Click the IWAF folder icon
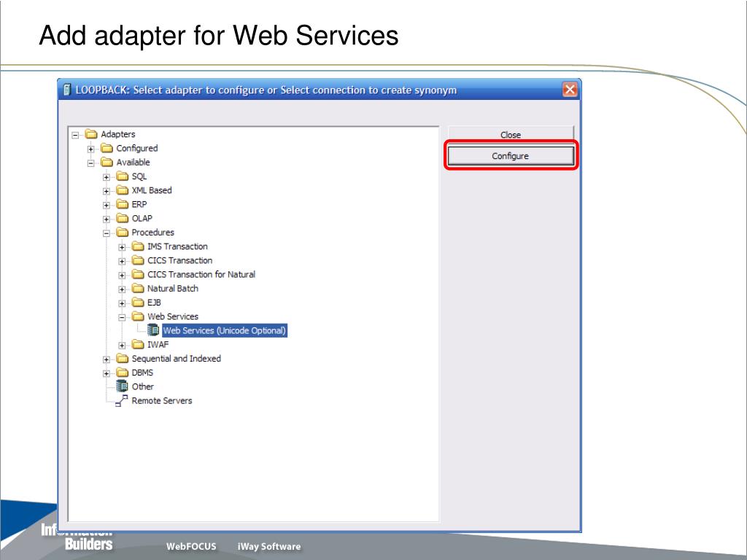The width and height of the screenshot is (747, 560). pyautogui.click(x=138, y=344)
